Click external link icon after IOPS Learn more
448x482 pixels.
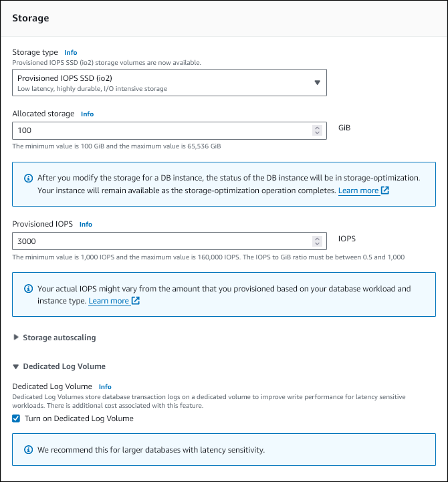pyautogui.click(x=136, y=301)
